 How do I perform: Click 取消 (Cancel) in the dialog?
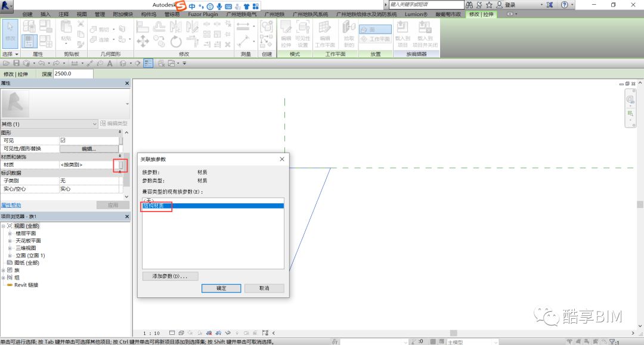click(264, 288)
